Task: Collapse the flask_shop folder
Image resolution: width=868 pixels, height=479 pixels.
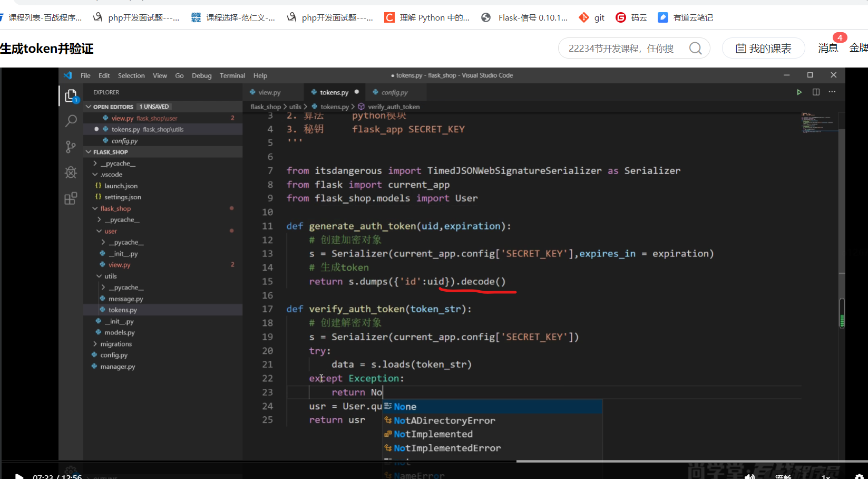Action: tap(95, 208)
